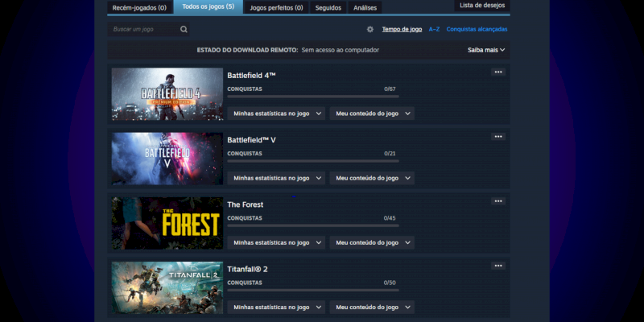Expand Titanfall 2 Minhas estatísticas no jogo

click(276, 307)
